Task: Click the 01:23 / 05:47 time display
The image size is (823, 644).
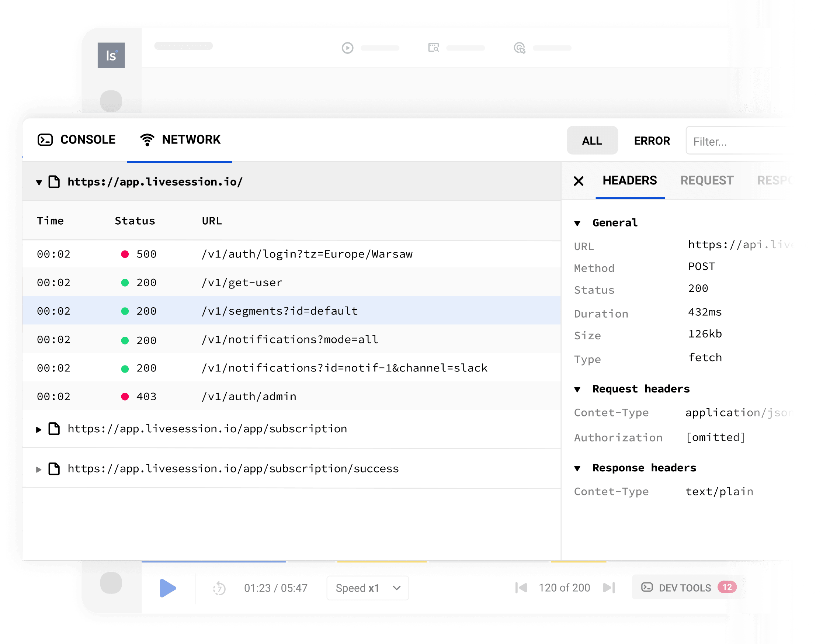Action: pyautogui.click(x=275, y=588)
